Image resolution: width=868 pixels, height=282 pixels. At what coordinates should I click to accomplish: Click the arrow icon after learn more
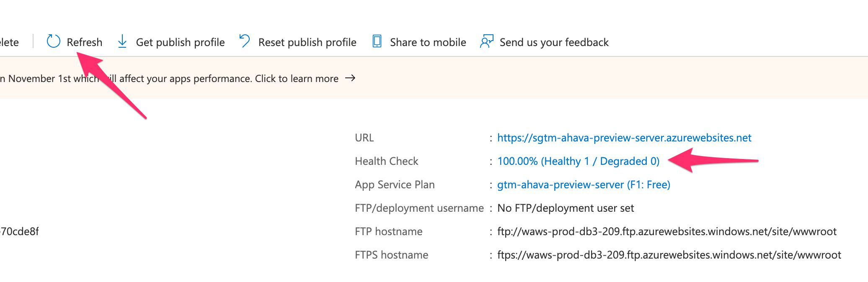click(x=350, y=78)
